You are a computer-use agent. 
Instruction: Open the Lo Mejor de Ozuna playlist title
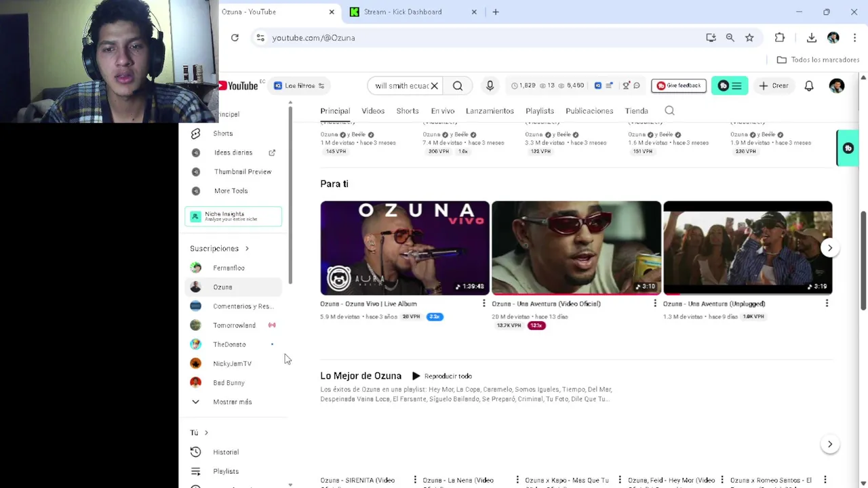point(361,376)
